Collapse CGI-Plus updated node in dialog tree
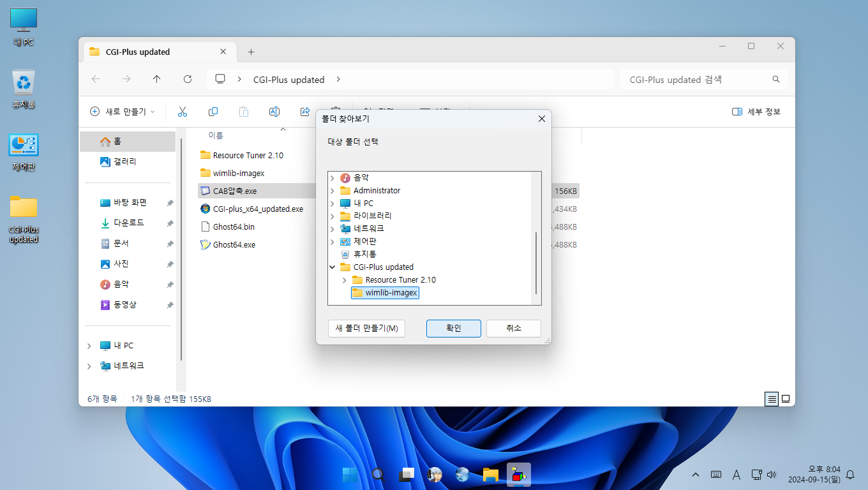868x490 pixels. pos(333,267)
